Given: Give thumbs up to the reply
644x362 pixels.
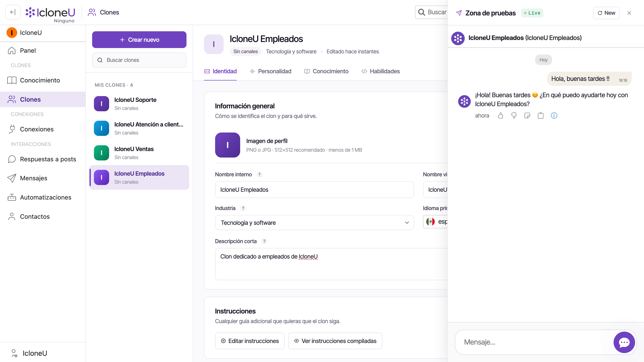Looking at the screenshot, I should [500, 116].
